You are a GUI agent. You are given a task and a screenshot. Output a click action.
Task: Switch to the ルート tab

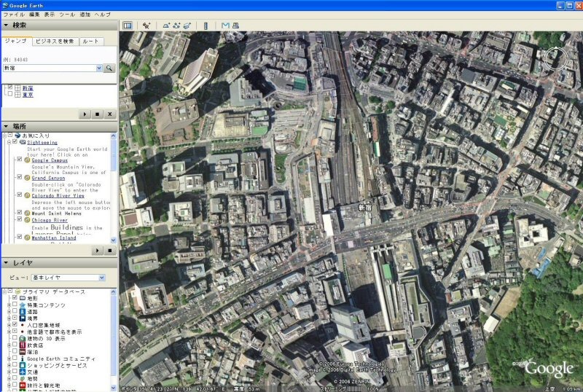point(90,42)
